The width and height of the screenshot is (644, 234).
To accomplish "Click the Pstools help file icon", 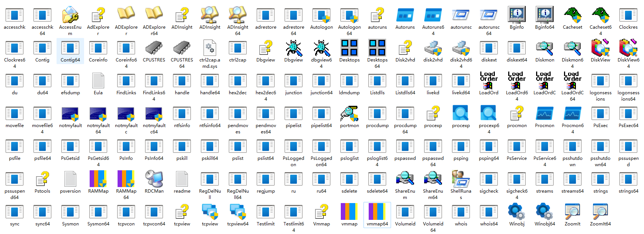I will [42, 180].
